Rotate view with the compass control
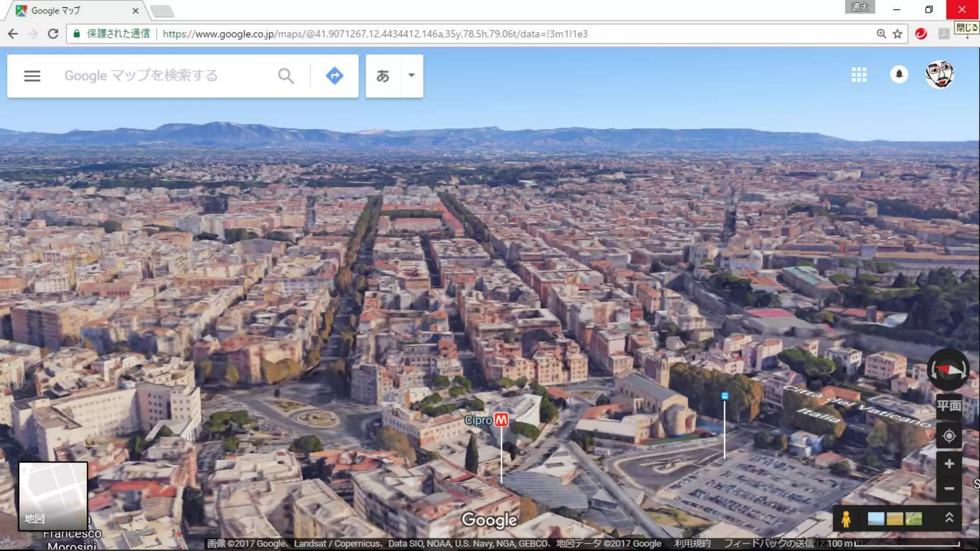This screenshot has height=551, width=980. [x=948, y=369]
